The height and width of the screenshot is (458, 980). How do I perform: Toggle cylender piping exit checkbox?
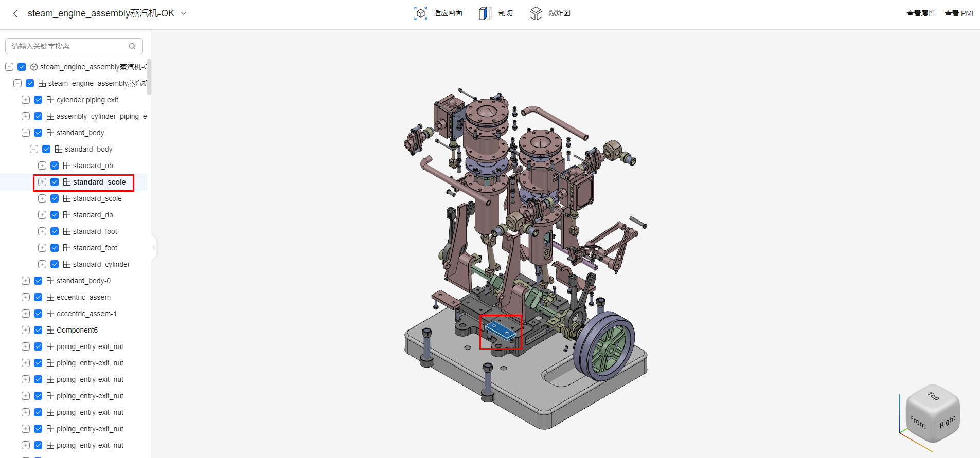[38, 100]
